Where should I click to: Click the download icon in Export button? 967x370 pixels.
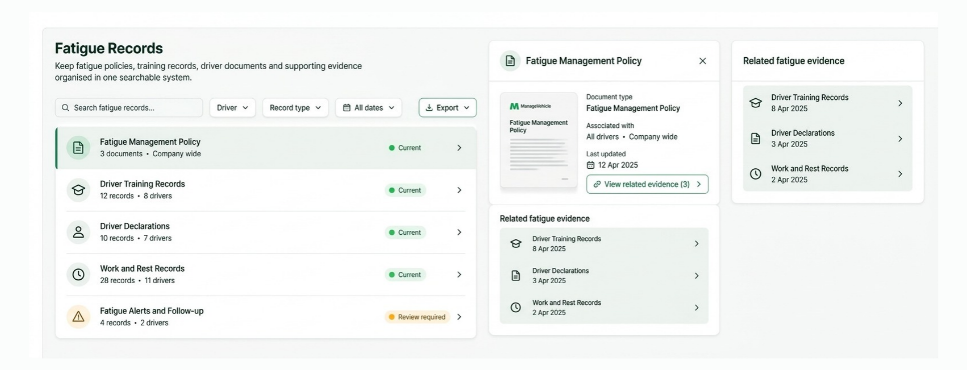coord(429,108)
